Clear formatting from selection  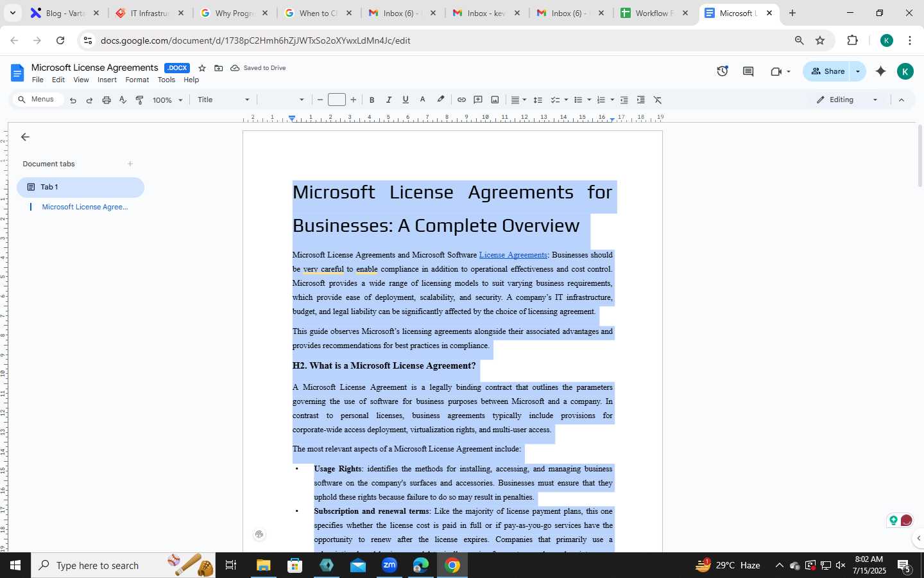[x=658, y=100]
